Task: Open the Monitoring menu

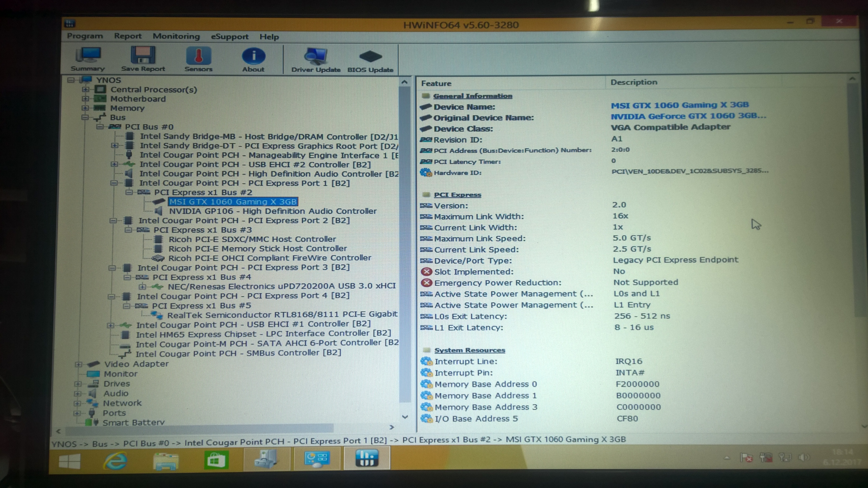Action: (x=176, y=36)
